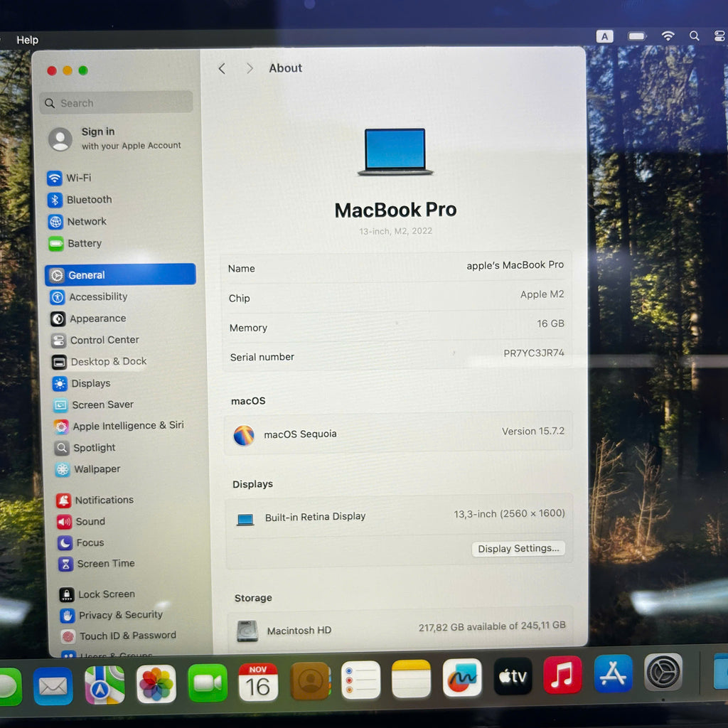The image size is (728, 728).
Task: Select Wallpaper in sidebar
Action: (x=97, y=469)
